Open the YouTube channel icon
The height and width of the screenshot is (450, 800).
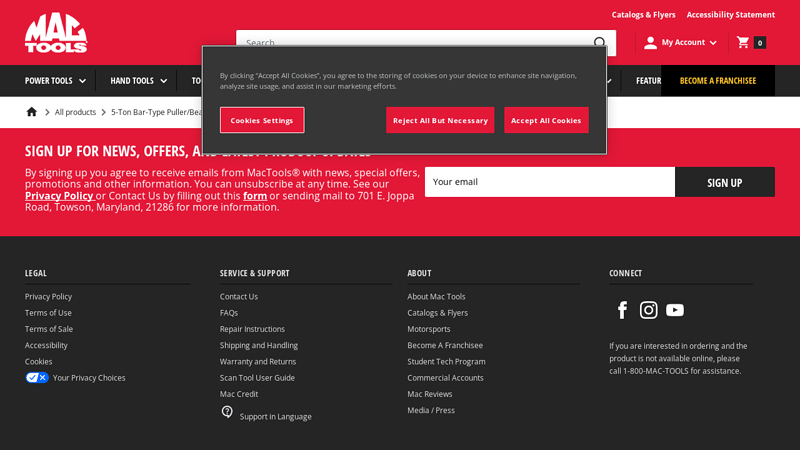(675, 310)
